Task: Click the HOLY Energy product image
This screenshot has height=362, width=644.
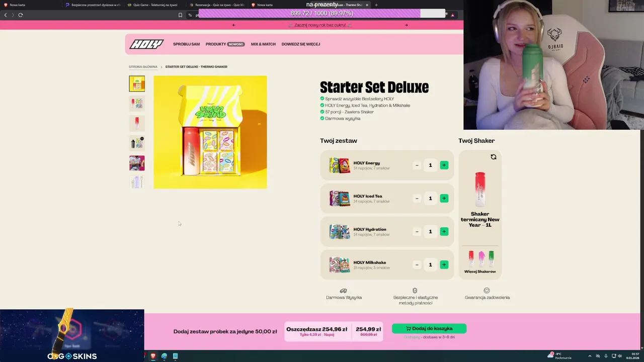Action: click(x=340, y=165)
